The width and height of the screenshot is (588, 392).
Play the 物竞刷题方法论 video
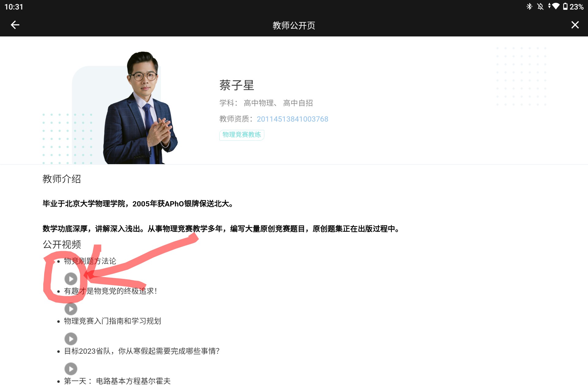coord(71,279)
